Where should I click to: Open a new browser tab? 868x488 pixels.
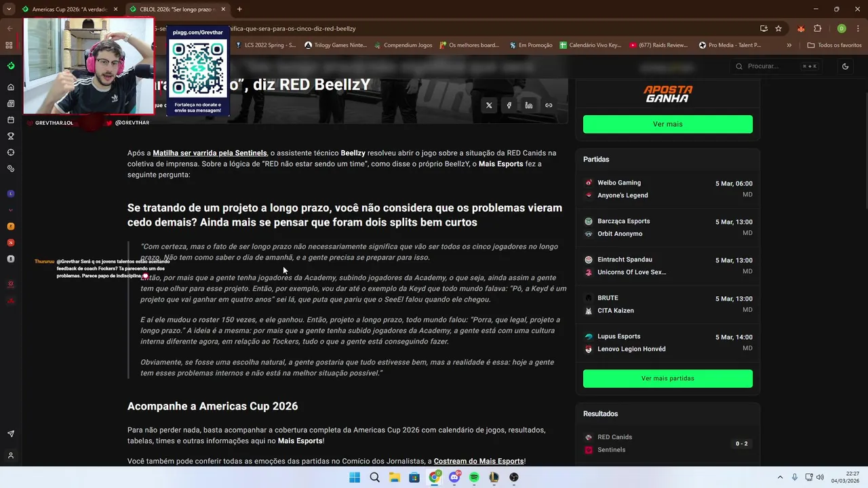[x=239, y=9]
